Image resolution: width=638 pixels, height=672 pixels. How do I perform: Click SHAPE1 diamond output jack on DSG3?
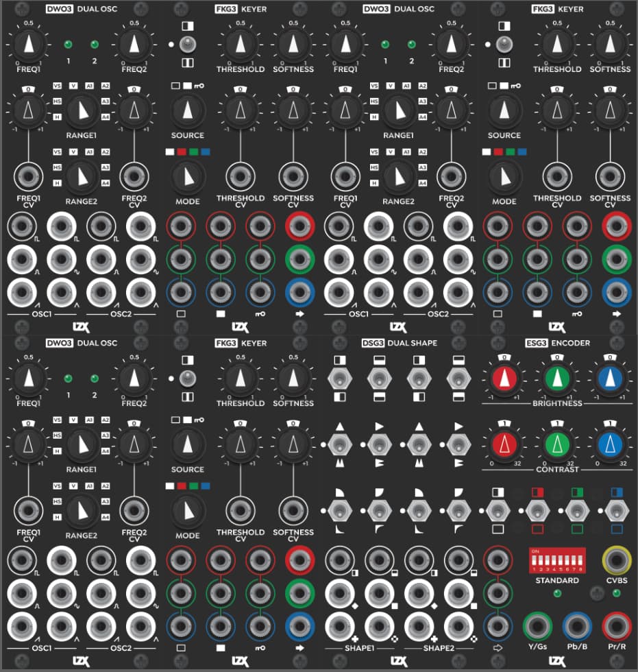339,593
